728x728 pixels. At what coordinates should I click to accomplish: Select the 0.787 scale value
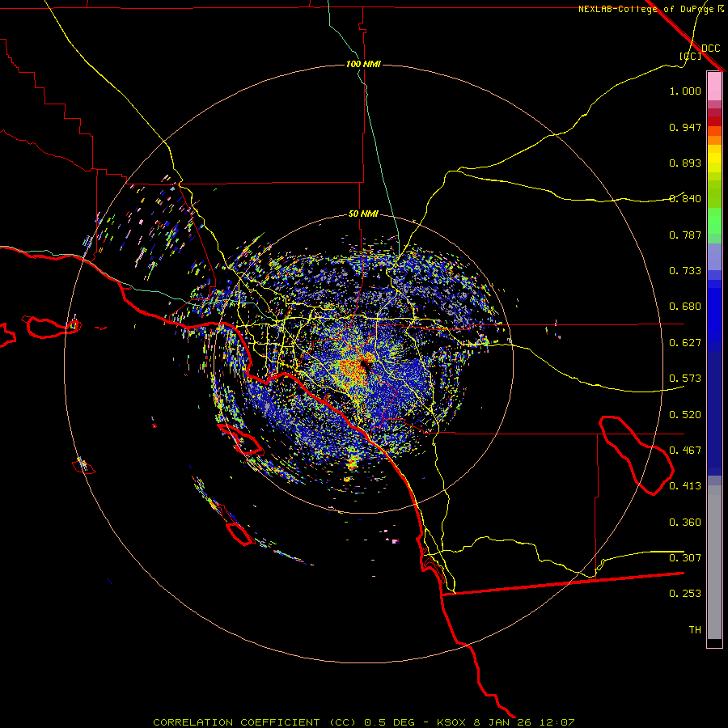click(685, 235)
